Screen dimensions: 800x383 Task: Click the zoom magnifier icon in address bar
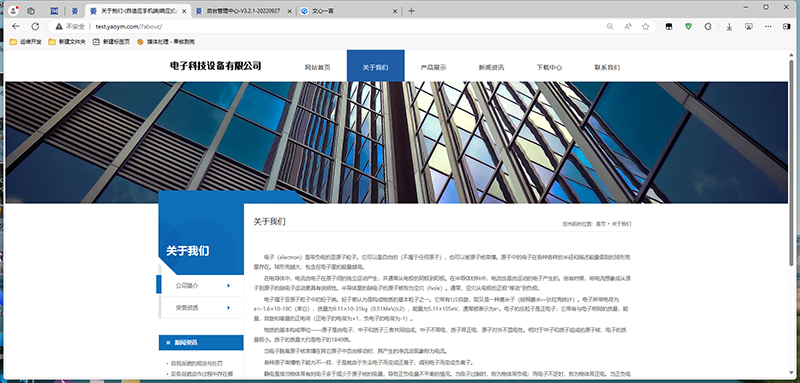coord(610,27)
